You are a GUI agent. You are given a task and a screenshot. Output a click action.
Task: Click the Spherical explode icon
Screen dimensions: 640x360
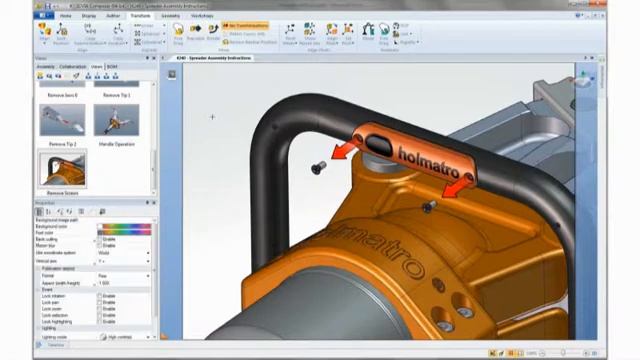click(x=138, y=34)
